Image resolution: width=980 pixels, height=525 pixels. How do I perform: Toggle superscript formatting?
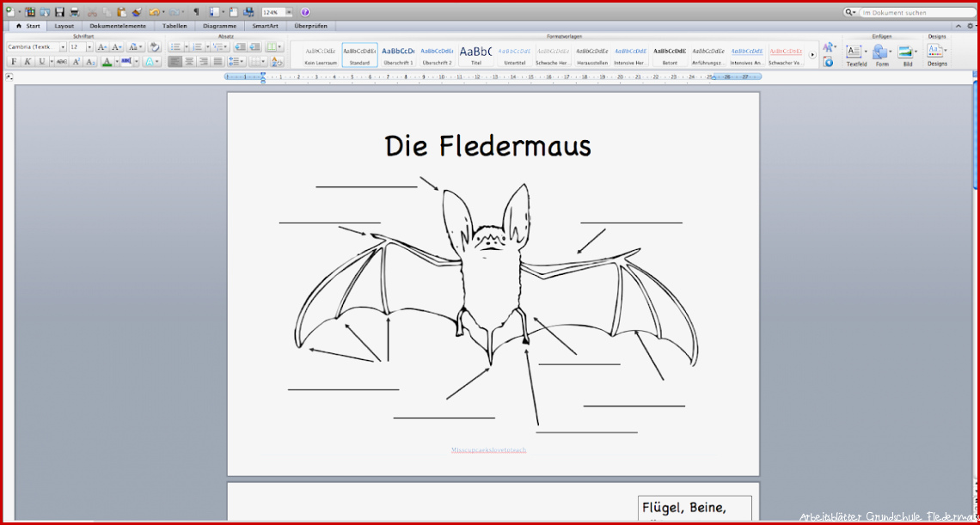[x=77, y=61]
